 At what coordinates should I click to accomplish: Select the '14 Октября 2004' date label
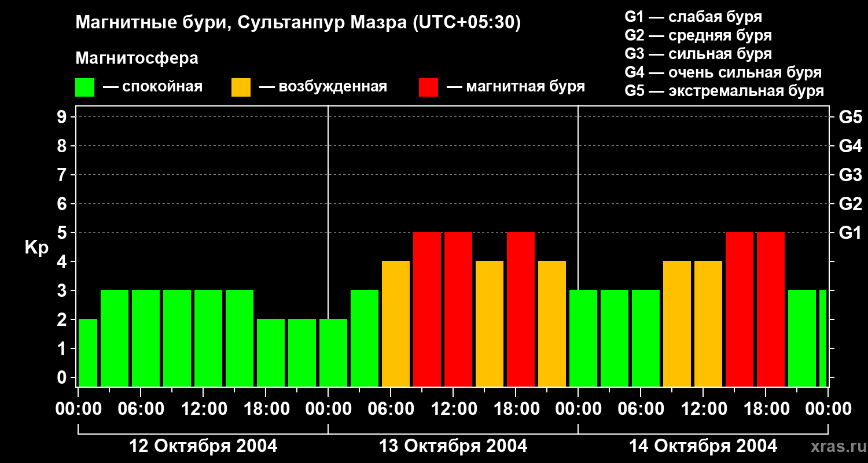click(703, 446)
